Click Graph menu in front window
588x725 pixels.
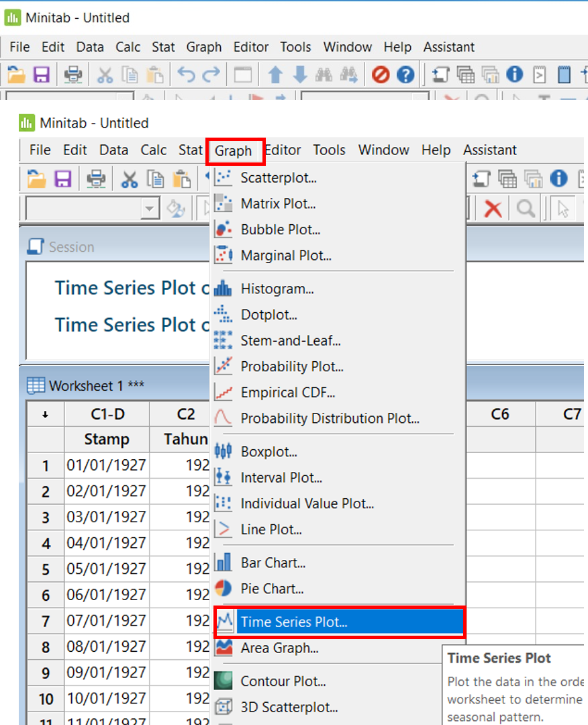pyautogui.click(x=234, y=151)
